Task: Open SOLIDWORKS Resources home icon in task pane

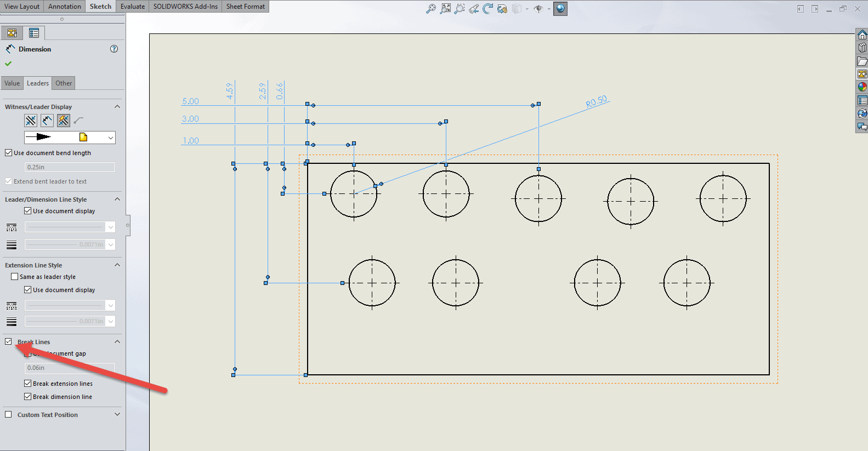Action: 862,35
